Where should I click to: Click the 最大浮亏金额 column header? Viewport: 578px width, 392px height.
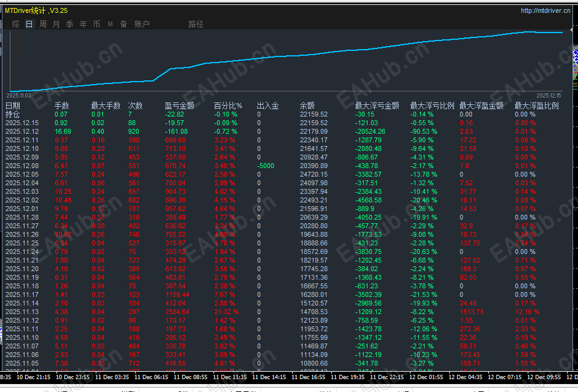click(x=377, y=106)
